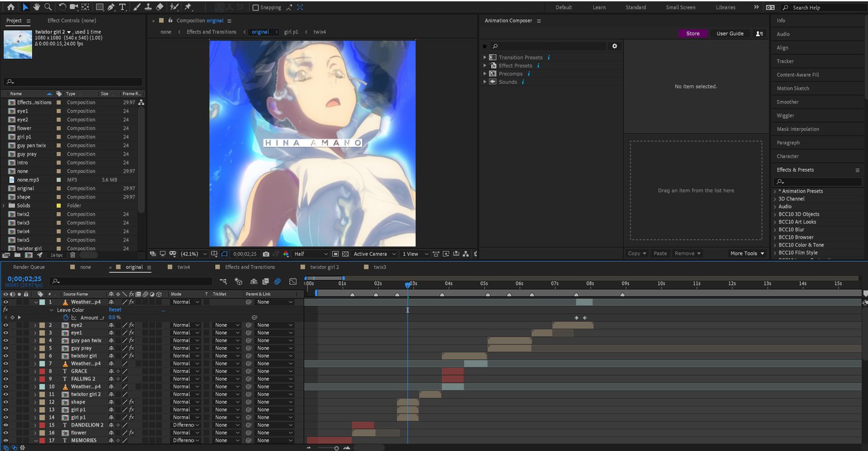Image resolution: width=868 pixels, height=451 pixels.
Task: Hide the flower layer
Action: [6, 432]
